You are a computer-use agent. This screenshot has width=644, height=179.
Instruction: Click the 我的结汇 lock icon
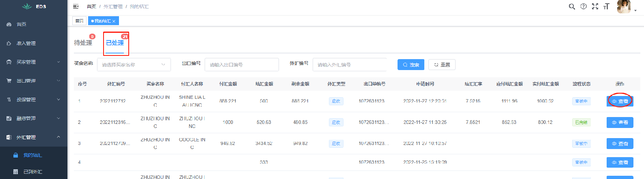point(15,155)
